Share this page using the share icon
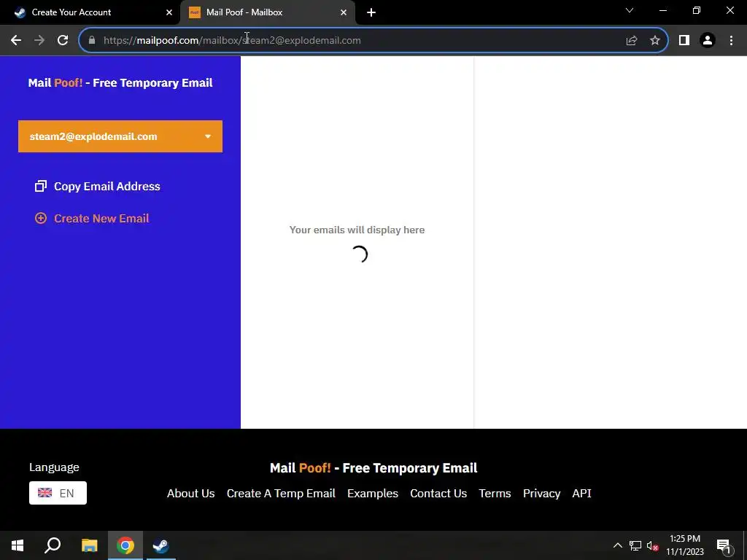The height and width of the screenshot is (560, 747). (x=631, y=41)
